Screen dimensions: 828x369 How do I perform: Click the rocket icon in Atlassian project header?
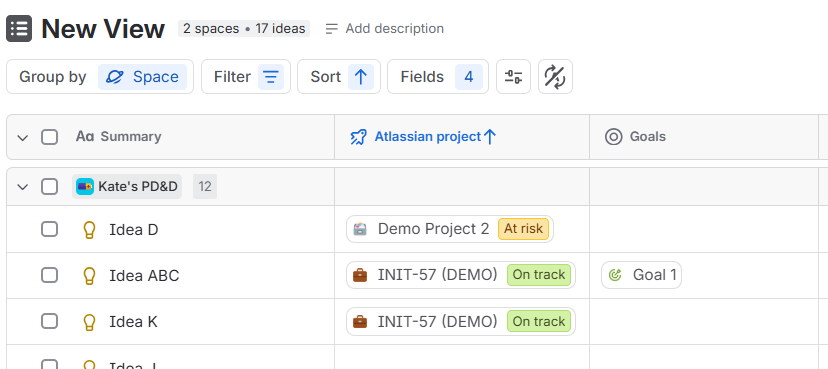click(x=358, y=137)
